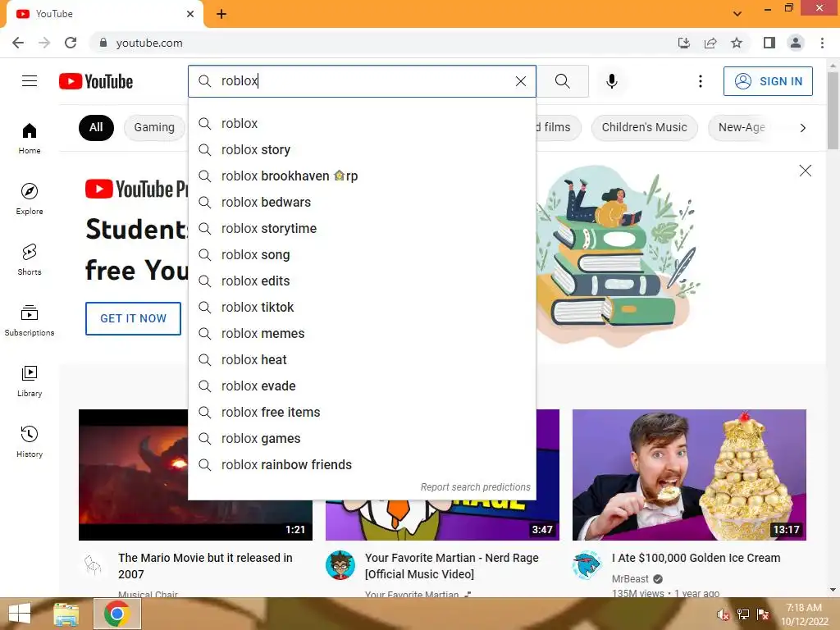Open the YouTube hamburger guide menu

[x=30, y=81]
